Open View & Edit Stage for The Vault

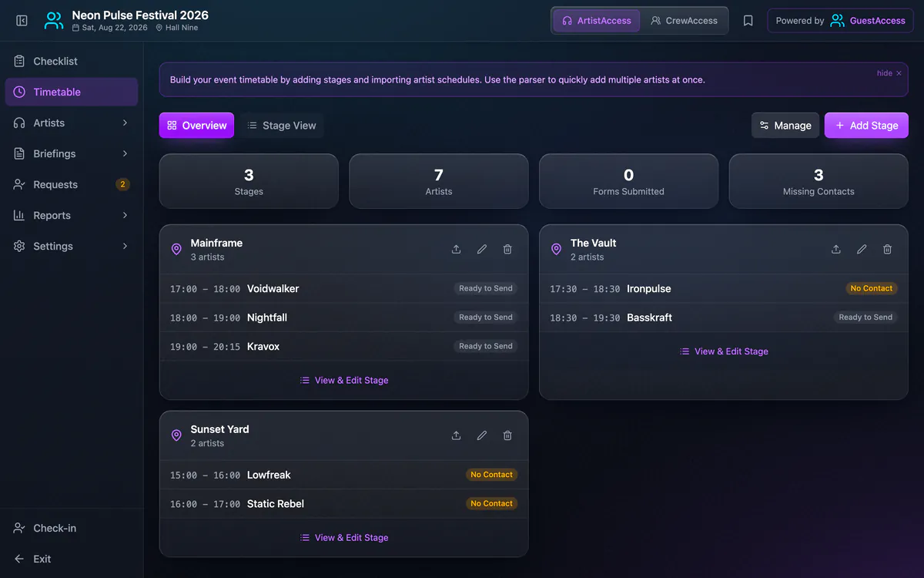click(724, 351)
